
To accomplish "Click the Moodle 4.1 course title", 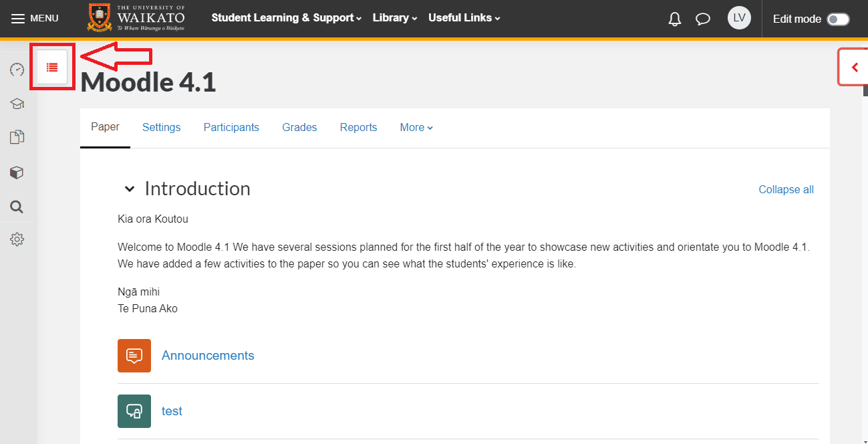I will [x=148, y=82].
